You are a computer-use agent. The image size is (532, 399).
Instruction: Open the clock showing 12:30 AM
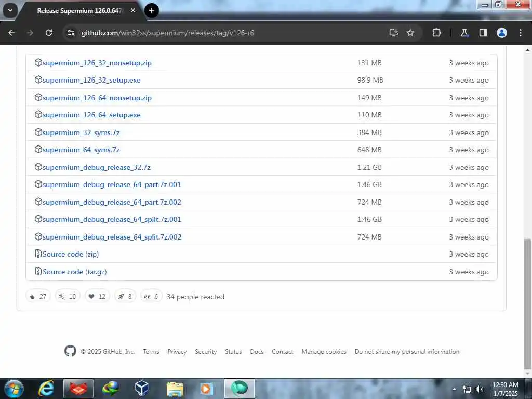pos(506,389)
